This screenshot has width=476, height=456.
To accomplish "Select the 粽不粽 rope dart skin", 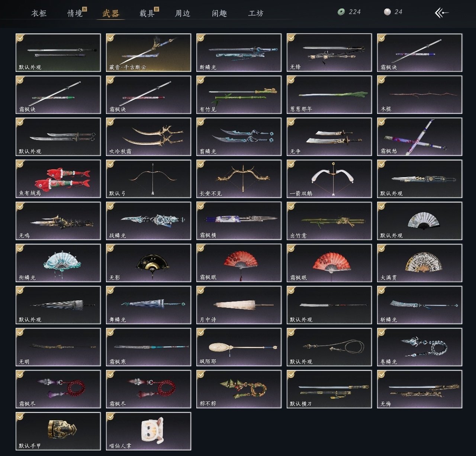I will [239, 389].
